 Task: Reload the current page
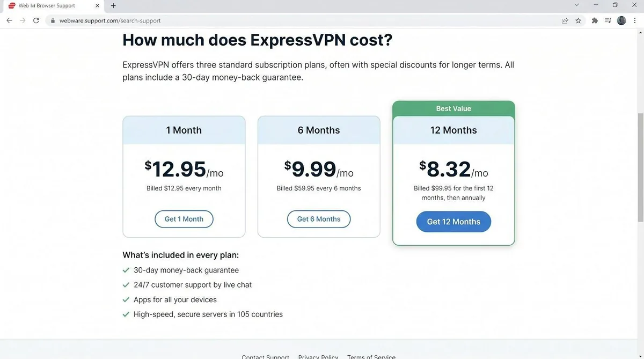coord(36,20)
